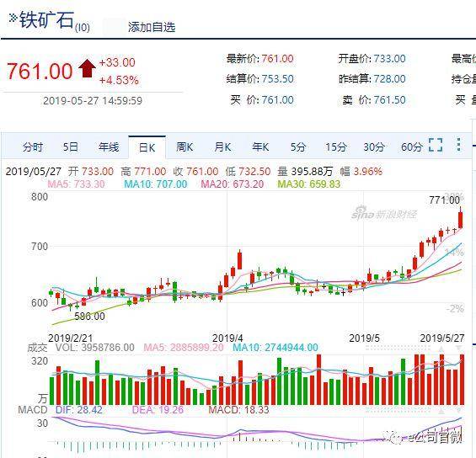Click the chevron icon before 铁矿石
Image resolution: width=476 pixels, height=458 pixels.
pos(13,19)
